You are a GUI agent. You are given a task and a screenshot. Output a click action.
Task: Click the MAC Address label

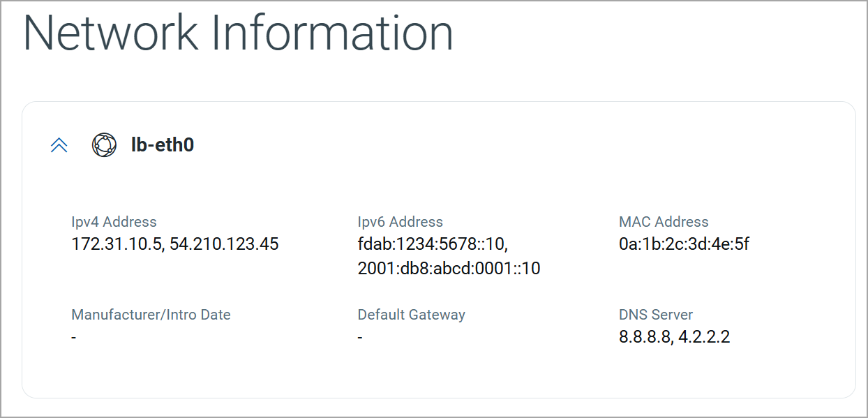pos(663,222)
